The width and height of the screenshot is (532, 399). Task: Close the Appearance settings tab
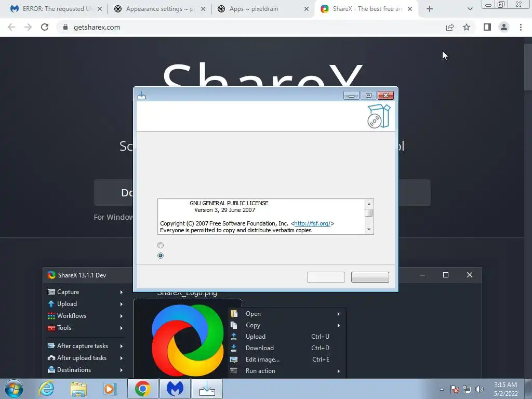click(203, 9)
